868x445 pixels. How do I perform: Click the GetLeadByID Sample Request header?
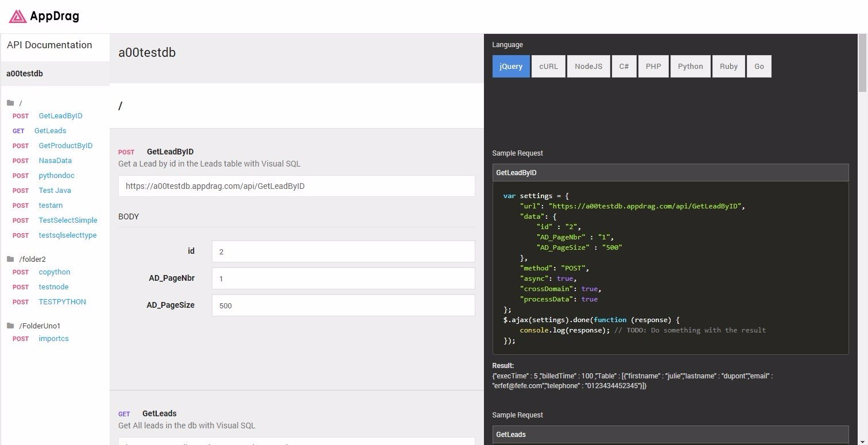[x=670, y=172]
